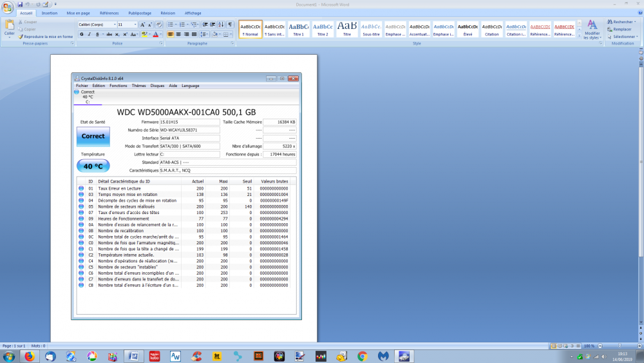Click the Office button logo
The width and height of the screenshot is (644, 363).
8,6
